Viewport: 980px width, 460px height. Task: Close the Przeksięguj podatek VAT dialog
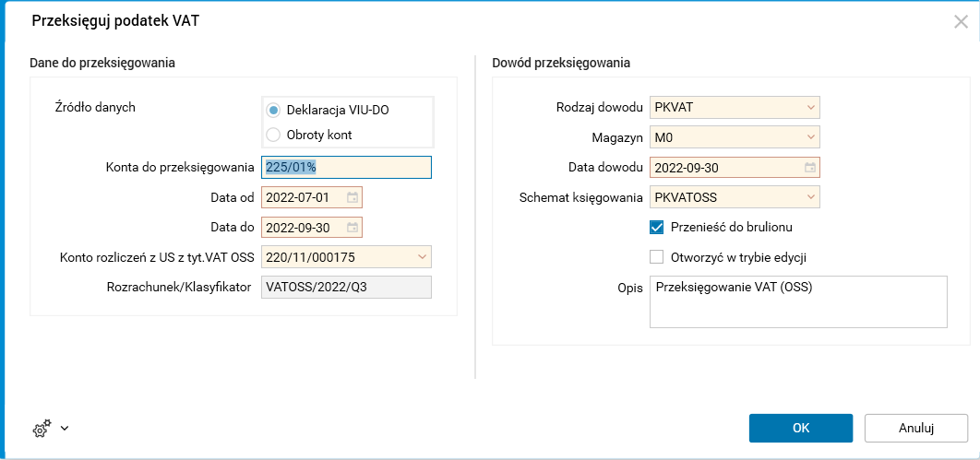(961, 21)
